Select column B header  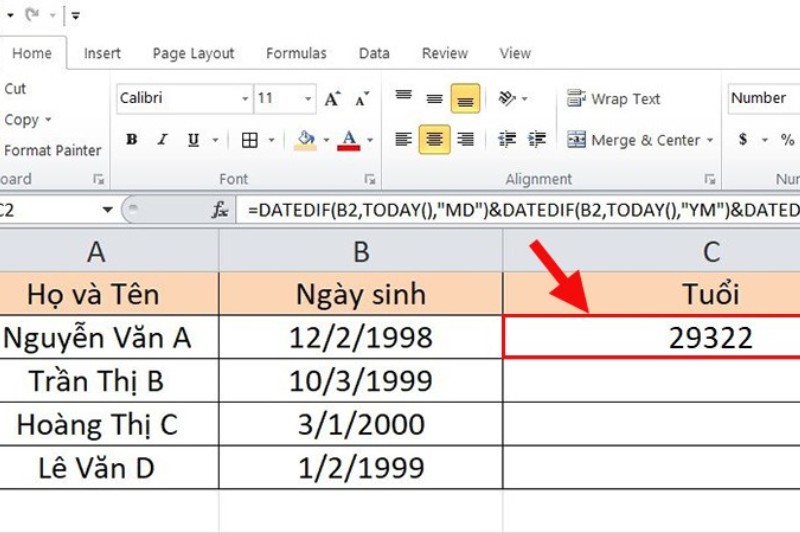click(361, 251)
